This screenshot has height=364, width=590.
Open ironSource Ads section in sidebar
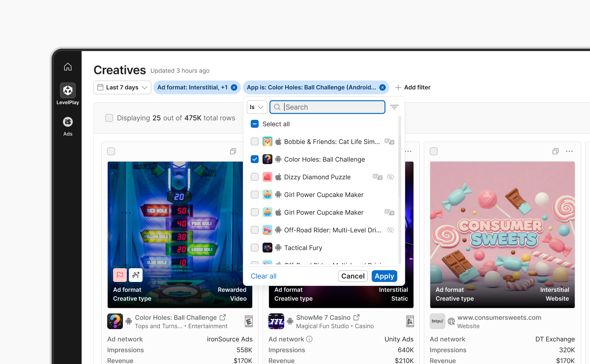[68, 126]
